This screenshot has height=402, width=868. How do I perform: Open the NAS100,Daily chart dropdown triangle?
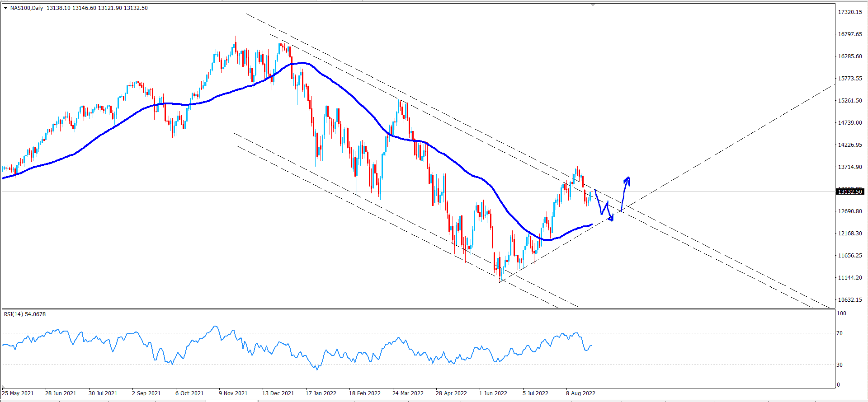(6, 8)
